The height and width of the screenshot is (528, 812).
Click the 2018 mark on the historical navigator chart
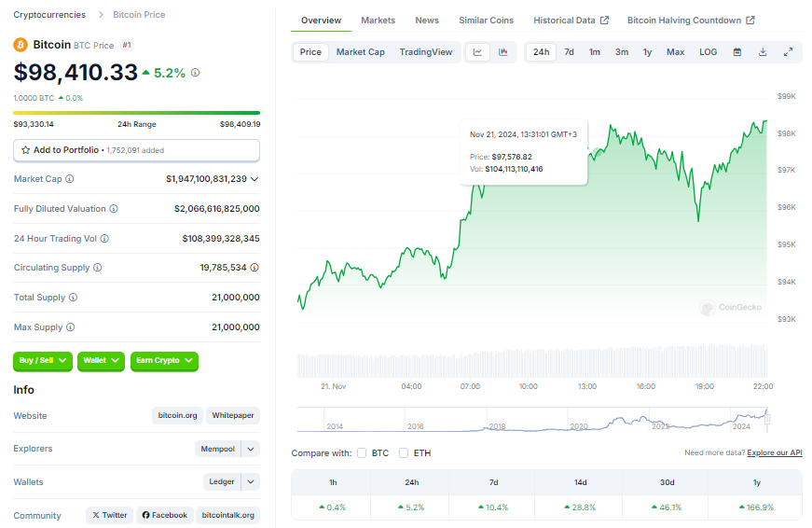(497, 426)
